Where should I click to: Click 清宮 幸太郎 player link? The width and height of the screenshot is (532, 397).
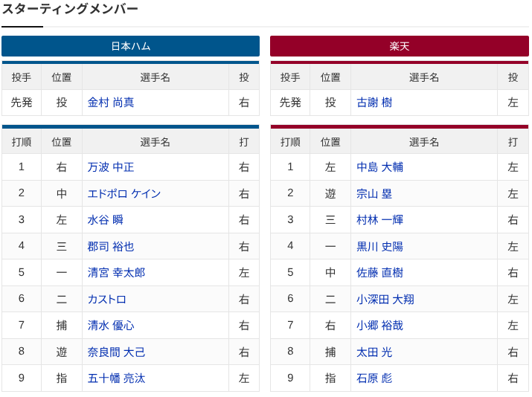click(116, 273)
